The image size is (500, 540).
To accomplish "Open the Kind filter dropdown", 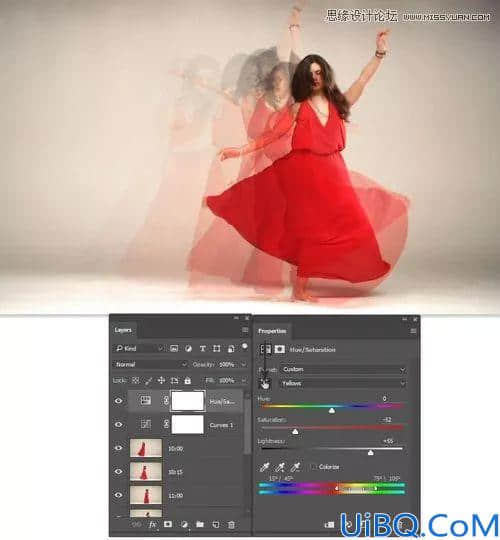I will (139, 349).
